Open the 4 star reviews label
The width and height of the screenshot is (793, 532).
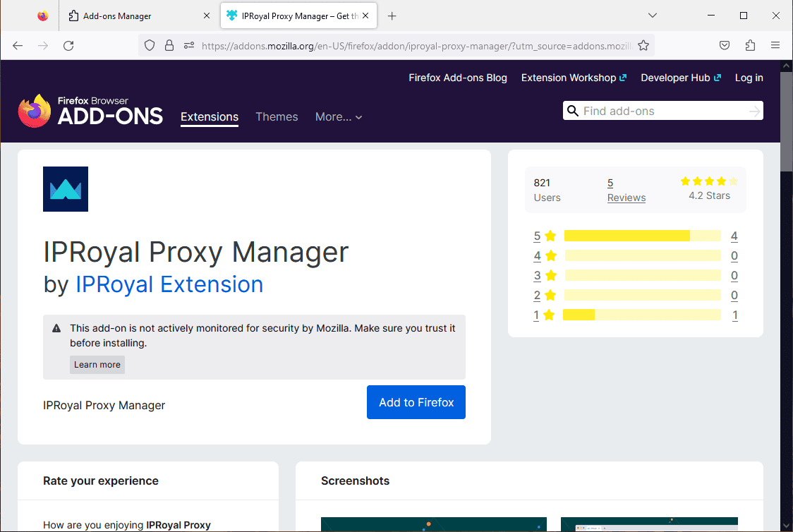tap(545, 255)
